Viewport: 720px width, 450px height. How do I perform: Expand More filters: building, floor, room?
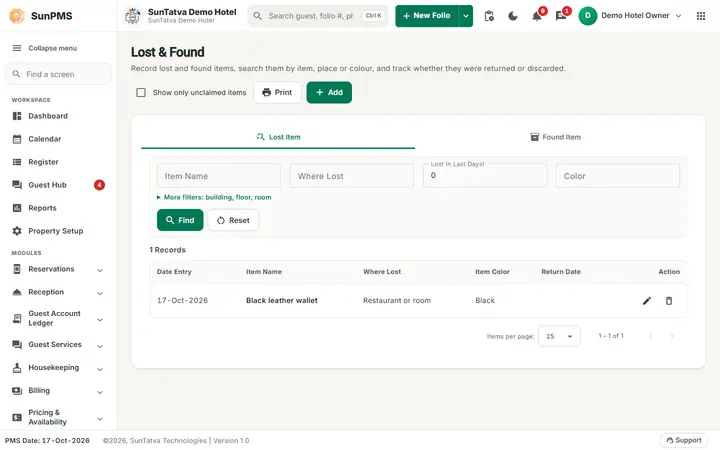click(214, 197)
